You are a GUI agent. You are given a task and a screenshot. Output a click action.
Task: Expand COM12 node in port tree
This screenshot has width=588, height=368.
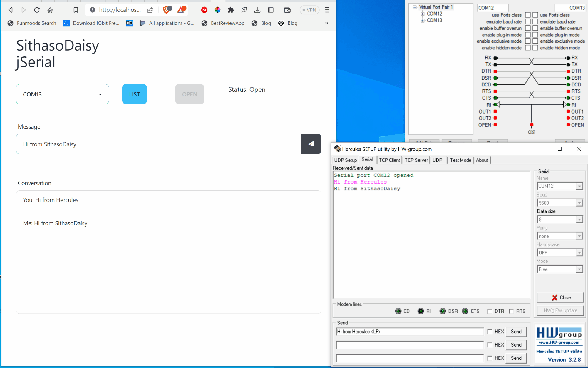click(422, 14)
